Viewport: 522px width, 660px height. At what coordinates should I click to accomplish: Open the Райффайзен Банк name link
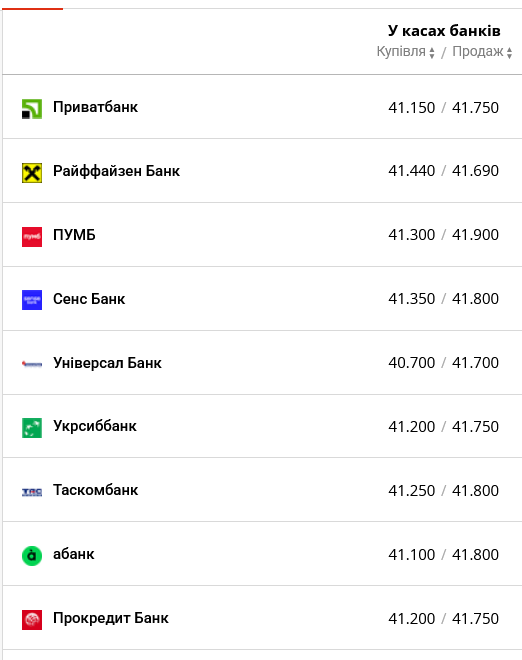[x=117, y=171]
